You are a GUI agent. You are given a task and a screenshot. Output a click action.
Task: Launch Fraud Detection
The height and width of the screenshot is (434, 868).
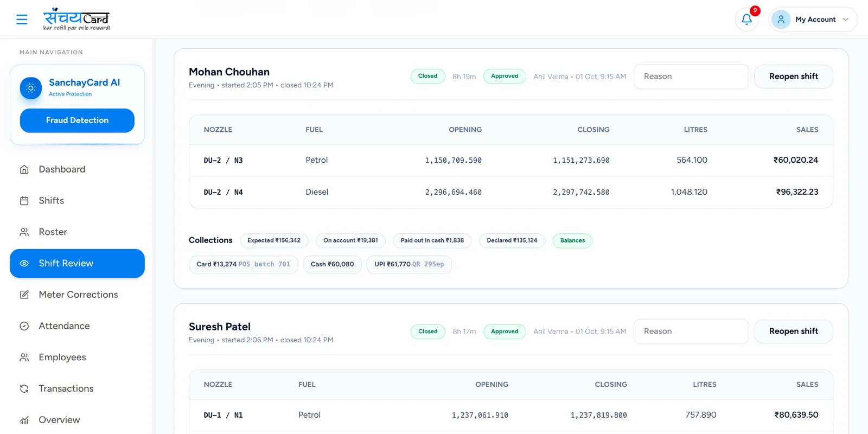click(x=77, y=120)
